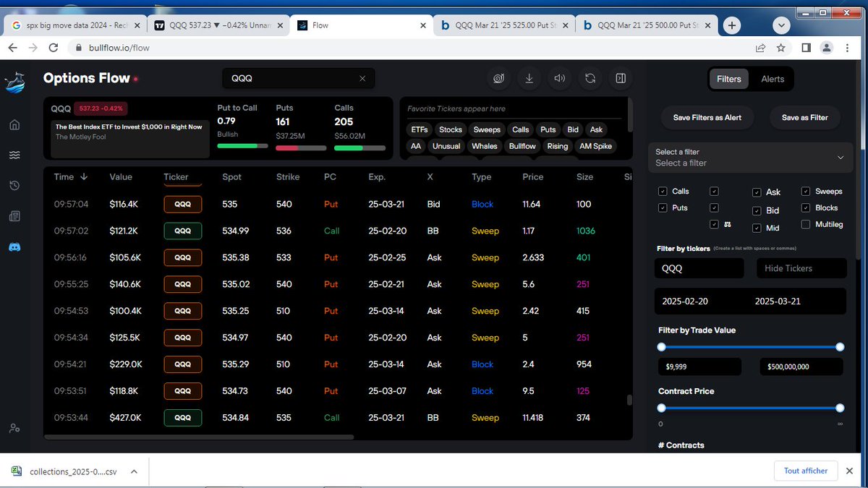The height and width of the screenshot is (488, 868).
Task: Select the ETFs quick filter
Action: click(419, 129)
